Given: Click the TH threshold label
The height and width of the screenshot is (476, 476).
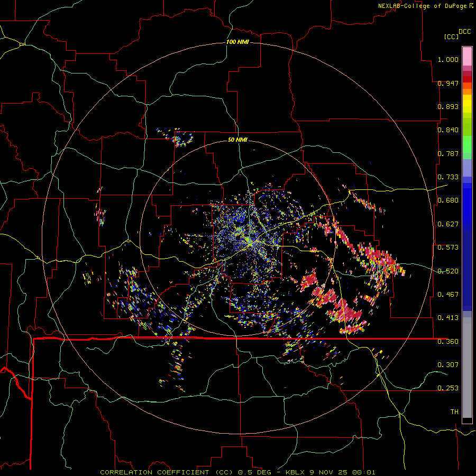Looking at the screenshot, I should (454, 412).
